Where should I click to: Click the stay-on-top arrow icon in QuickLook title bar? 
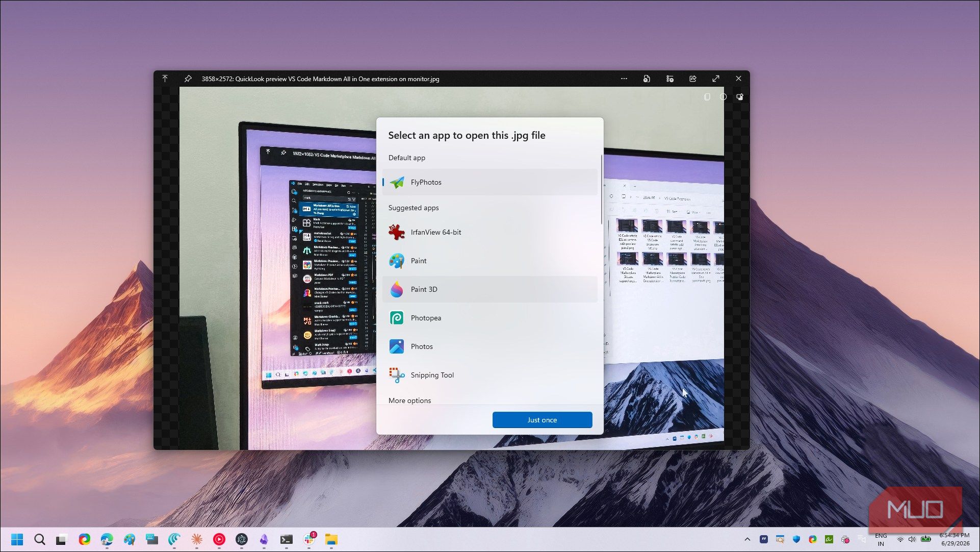click(165, 79)
